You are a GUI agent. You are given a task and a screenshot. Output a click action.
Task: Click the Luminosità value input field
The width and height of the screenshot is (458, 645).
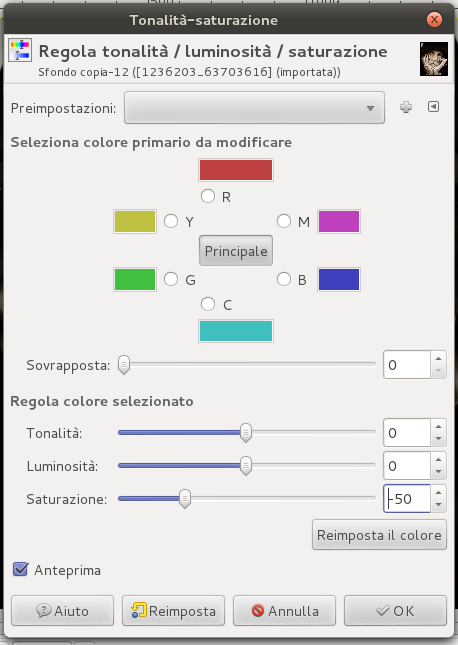tap(407, 466)
